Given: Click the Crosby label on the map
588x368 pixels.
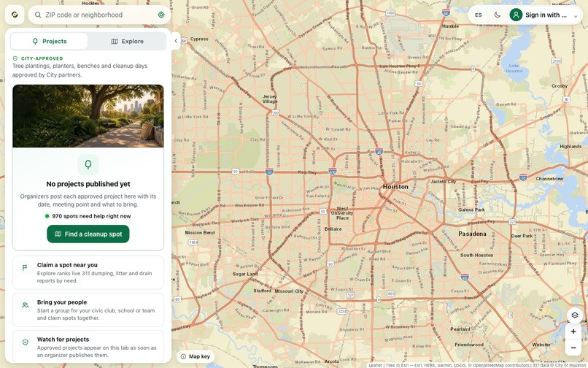Looking at the screenshot, I should (560, 85).
